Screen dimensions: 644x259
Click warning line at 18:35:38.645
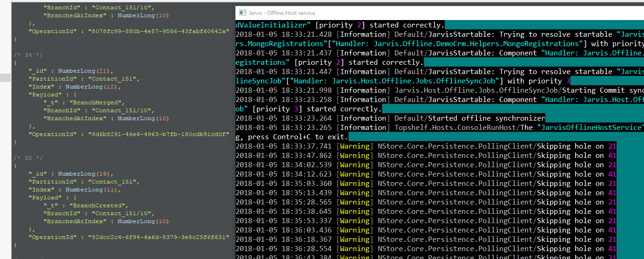(426, 211)
